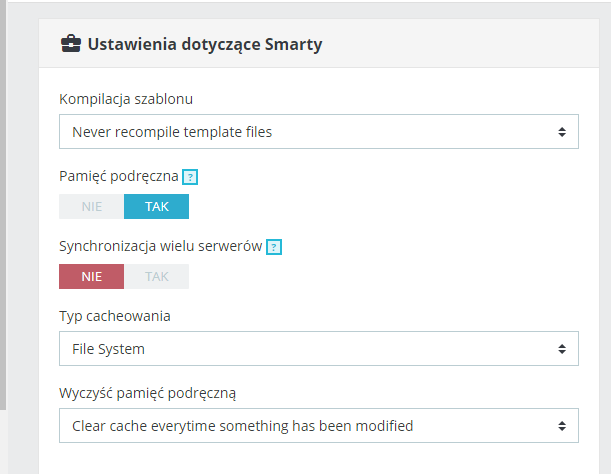Click the arrow on Typ cacheowania dropdown

pyautogui.click(x=562, y=349)
